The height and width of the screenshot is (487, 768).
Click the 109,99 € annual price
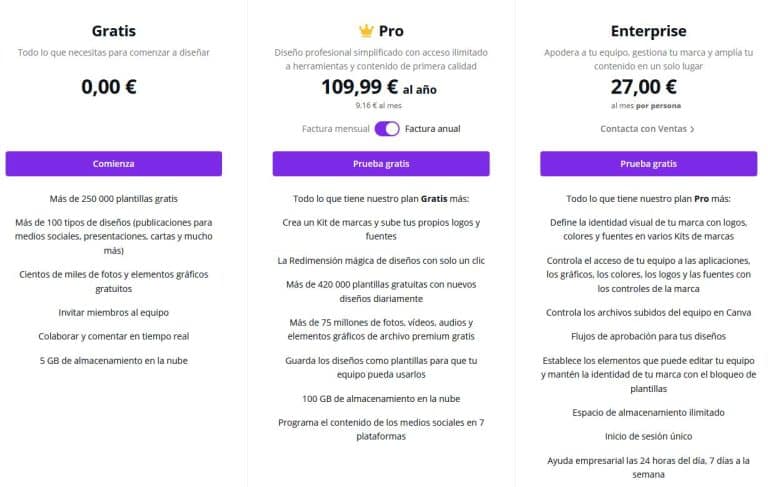click(360, 87)
